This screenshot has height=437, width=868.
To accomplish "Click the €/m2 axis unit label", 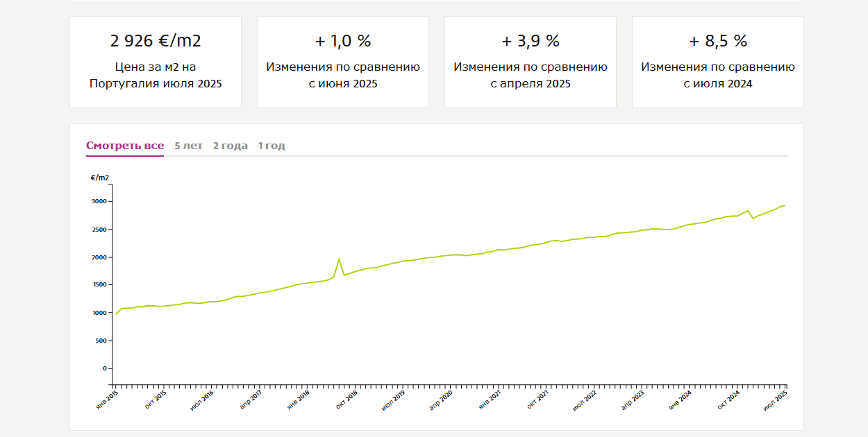I will point(100,178).
